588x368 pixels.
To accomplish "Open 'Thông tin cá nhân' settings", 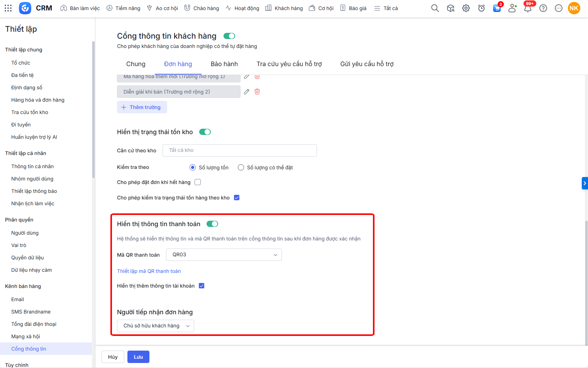I will click(x=32, y=166).
